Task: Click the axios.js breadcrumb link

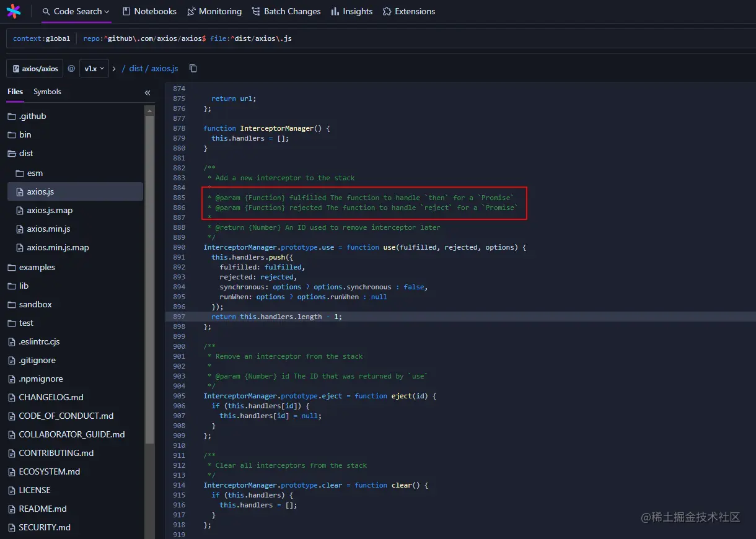Action: [x=165, y=68]
